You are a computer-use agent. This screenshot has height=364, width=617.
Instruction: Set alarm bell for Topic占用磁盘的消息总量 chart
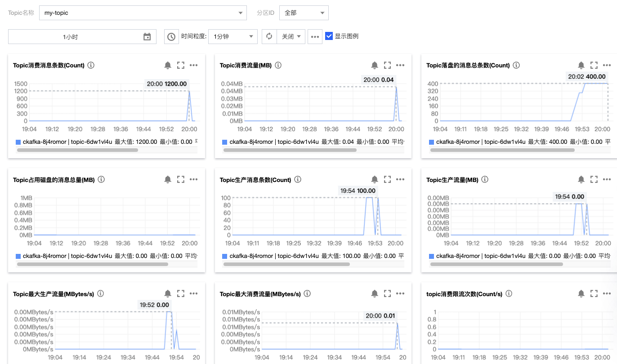tap(168, 179)
